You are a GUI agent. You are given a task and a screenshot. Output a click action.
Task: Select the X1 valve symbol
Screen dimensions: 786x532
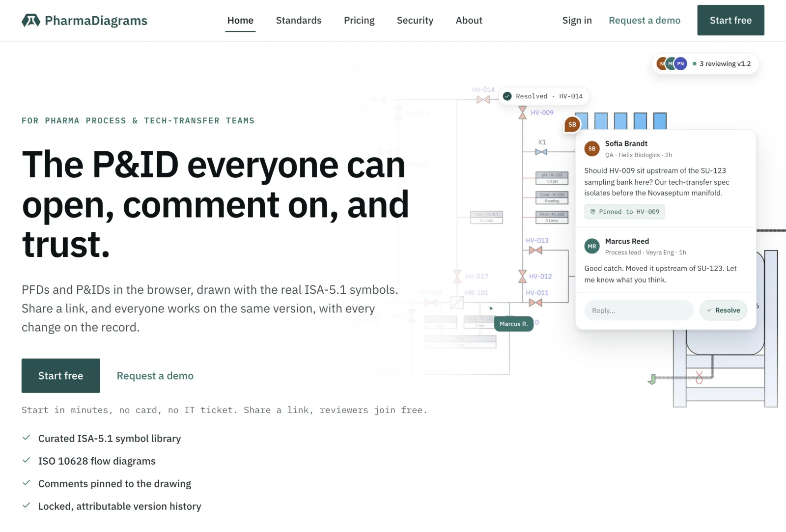541,152
